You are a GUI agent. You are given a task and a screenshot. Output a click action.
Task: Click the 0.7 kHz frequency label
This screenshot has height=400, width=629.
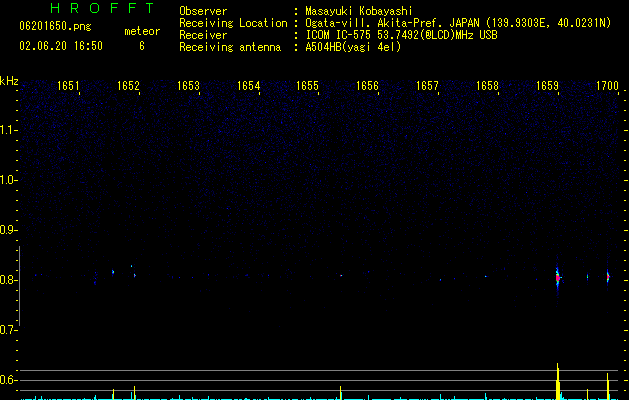pos(8,330)
